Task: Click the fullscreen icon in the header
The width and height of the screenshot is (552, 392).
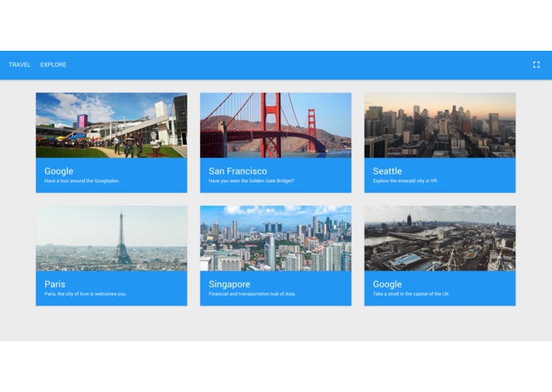Action: point(536,65)
